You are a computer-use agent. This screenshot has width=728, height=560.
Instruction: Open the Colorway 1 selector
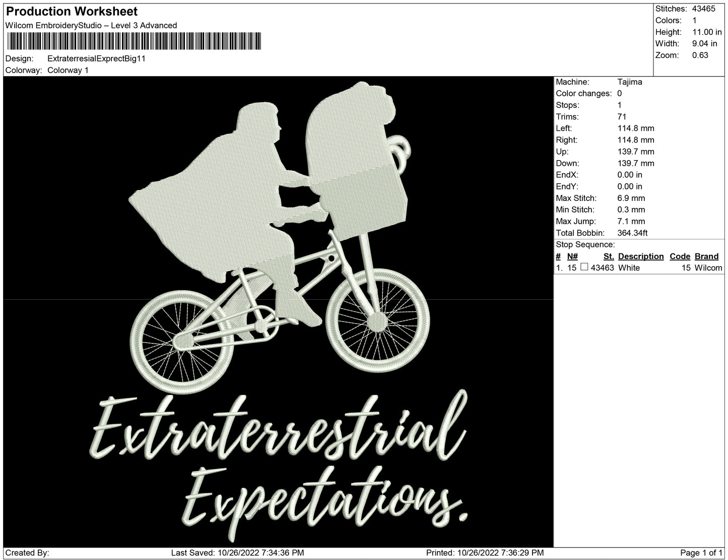[67, 71]
